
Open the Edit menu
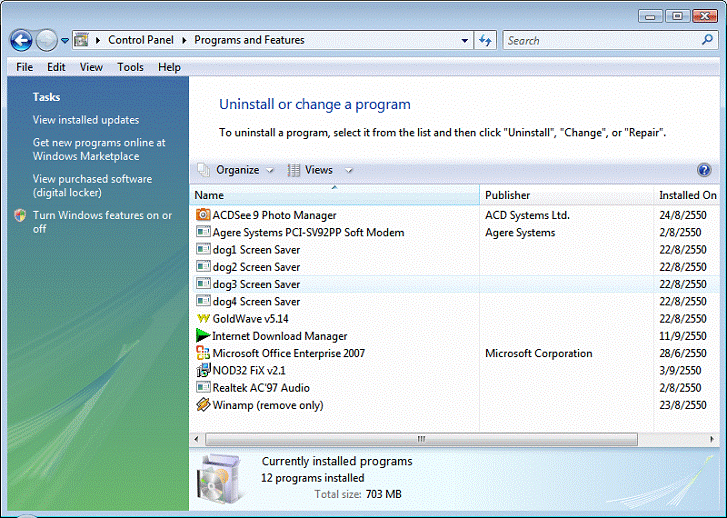[x=56, y=67]
